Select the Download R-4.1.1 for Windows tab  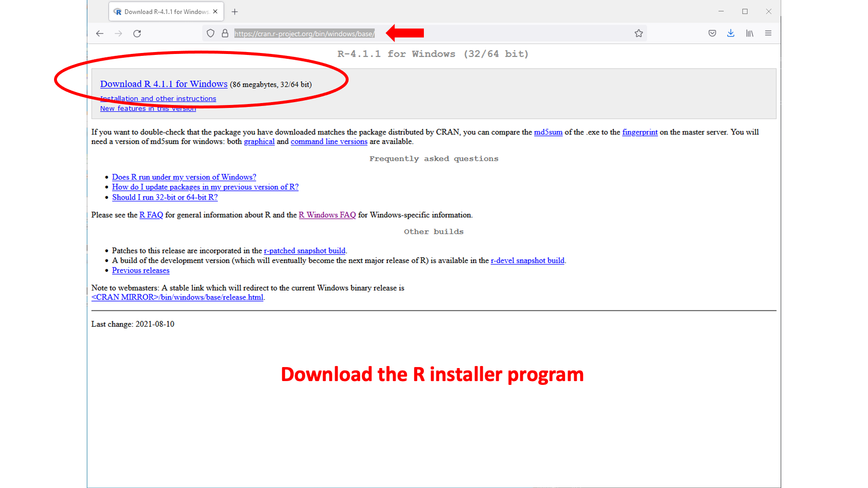click(166, 12)
